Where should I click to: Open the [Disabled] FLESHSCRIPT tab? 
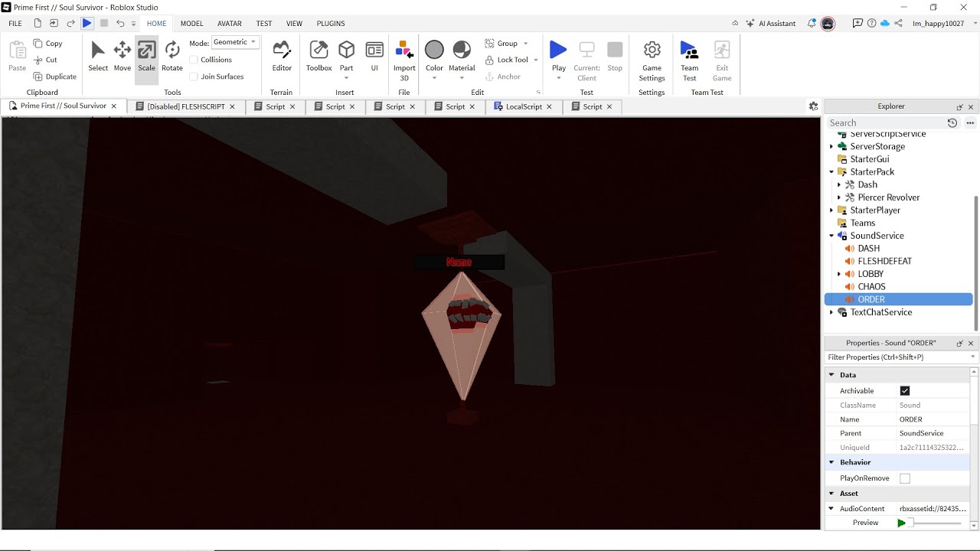[185, 106]
